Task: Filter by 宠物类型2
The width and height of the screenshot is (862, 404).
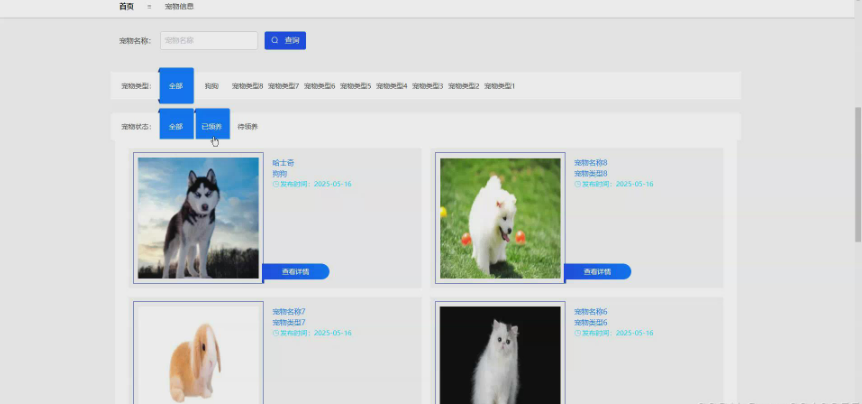Action: 463,86
